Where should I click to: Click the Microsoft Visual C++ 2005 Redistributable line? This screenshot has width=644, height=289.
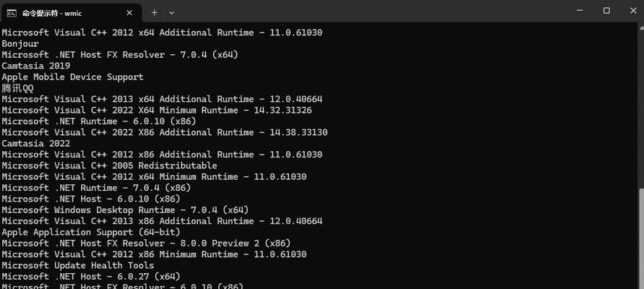tap(108, 165)
